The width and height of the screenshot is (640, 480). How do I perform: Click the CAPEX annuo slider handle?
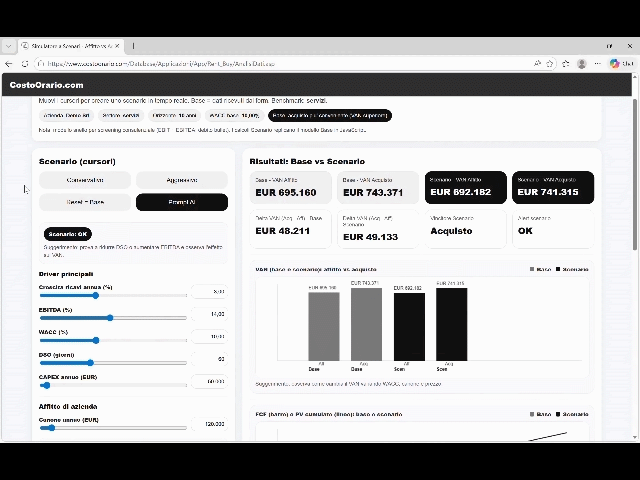46,385
